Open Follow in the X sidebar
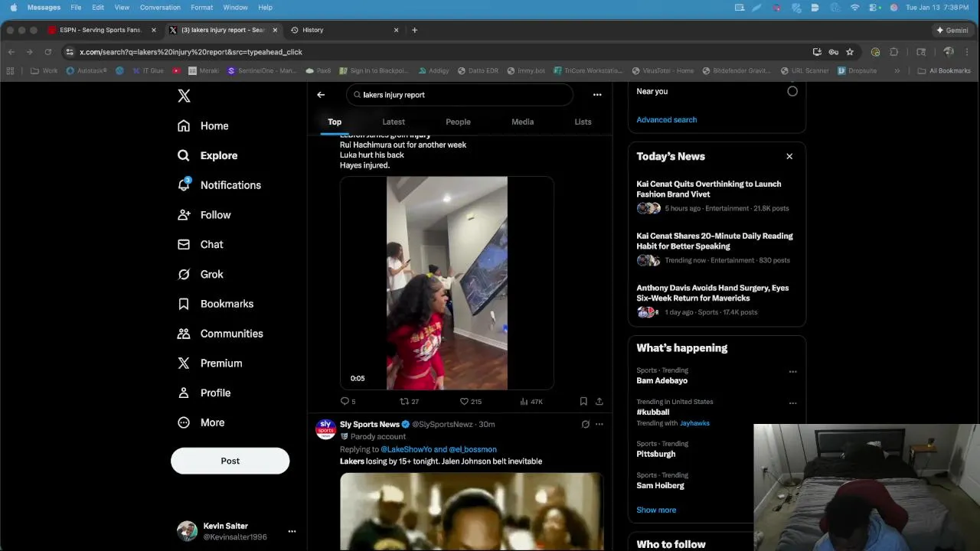980x551 pixels. click(x=204, y=215)
